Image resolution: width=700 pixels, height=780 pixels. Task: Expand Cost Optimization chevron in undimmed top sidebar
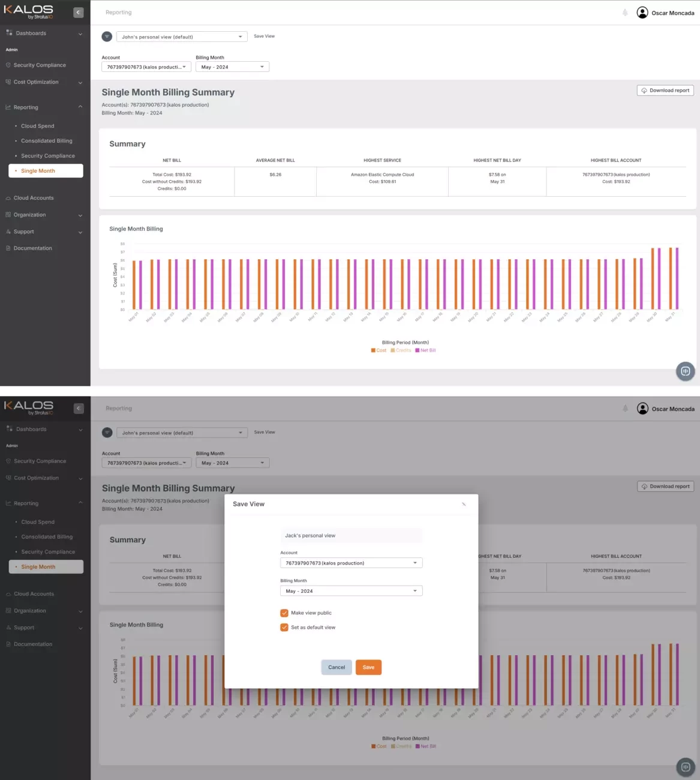[x=80, y=83]
